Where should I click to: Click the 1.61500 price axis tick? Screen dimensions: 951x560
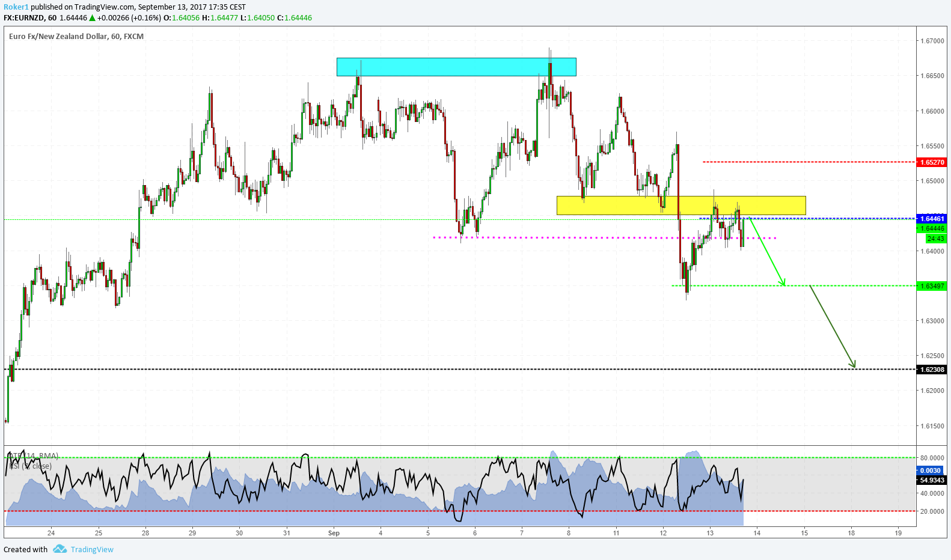[x=932, y=426]
